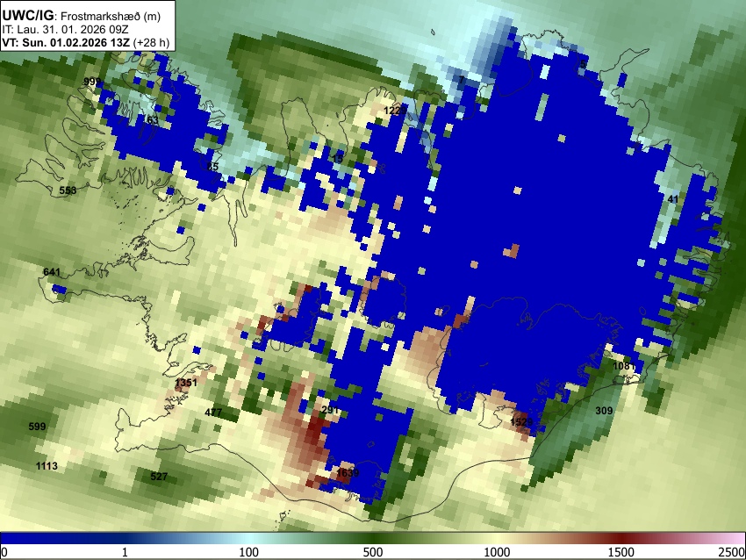
Task: Click the legend tick label 2500
Action: (733, 552)
